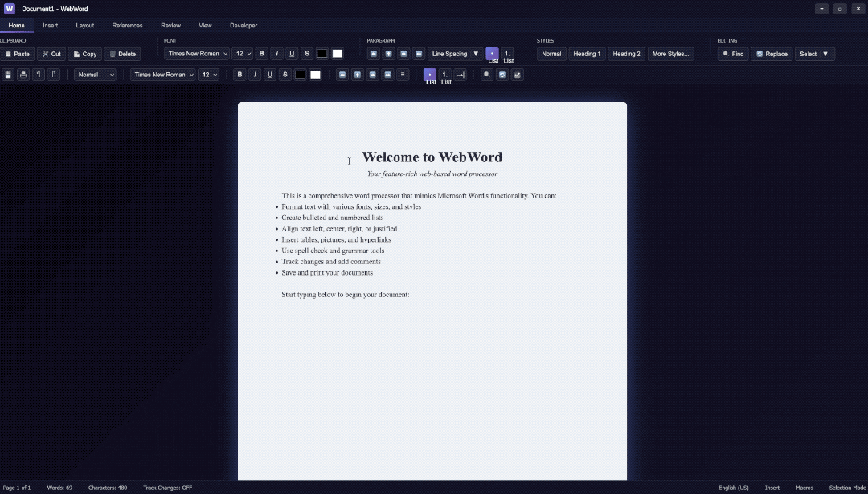
Task: Click the Replace button in Editing
Action: [772, 54]
